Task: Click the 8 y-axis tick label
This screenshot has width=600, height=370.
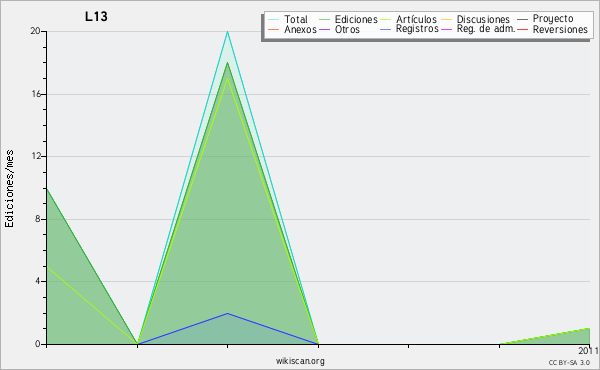Action: coord(38,219)
